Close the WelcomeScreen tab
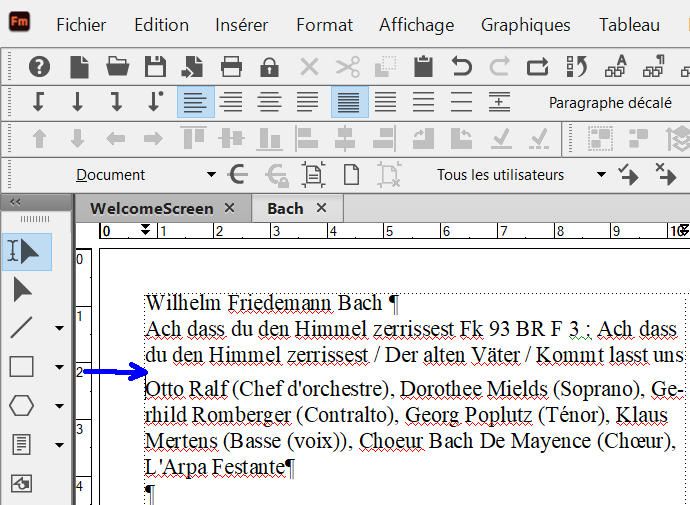 tap(229, 208)
